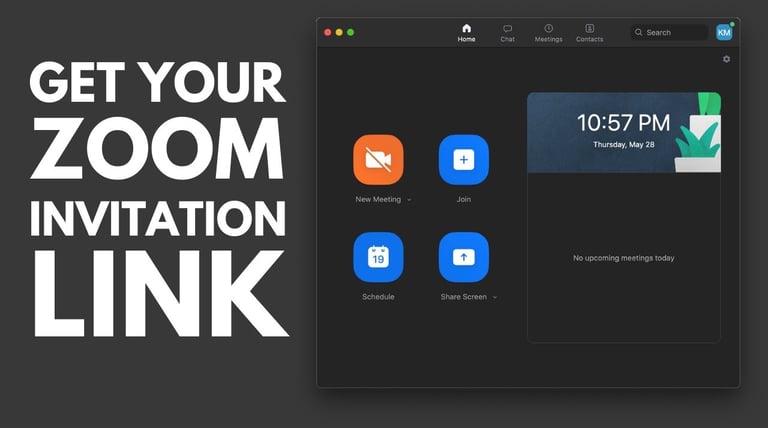The height and width of the screenshot is (428, 768).
Task: Expand the Share Screen dropdown arrow
Action: pos(495,297)
